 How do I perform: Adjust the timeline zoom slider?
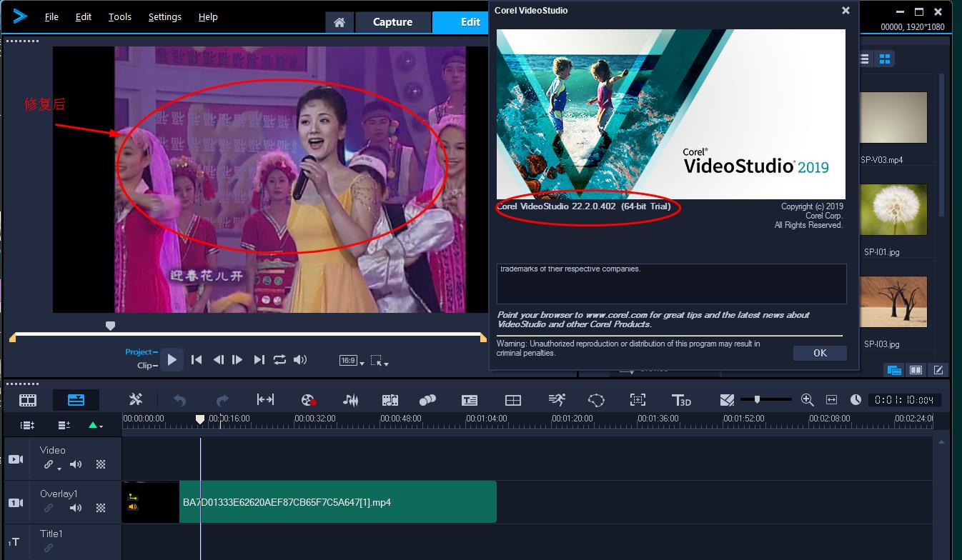(x=757, y=399)
